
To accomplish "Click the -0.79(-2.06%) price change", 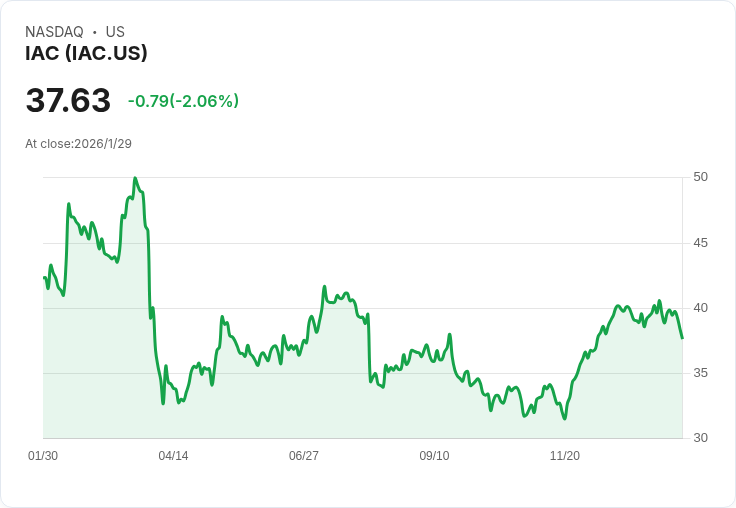I will pyautogui.click(x=183, y=101).
